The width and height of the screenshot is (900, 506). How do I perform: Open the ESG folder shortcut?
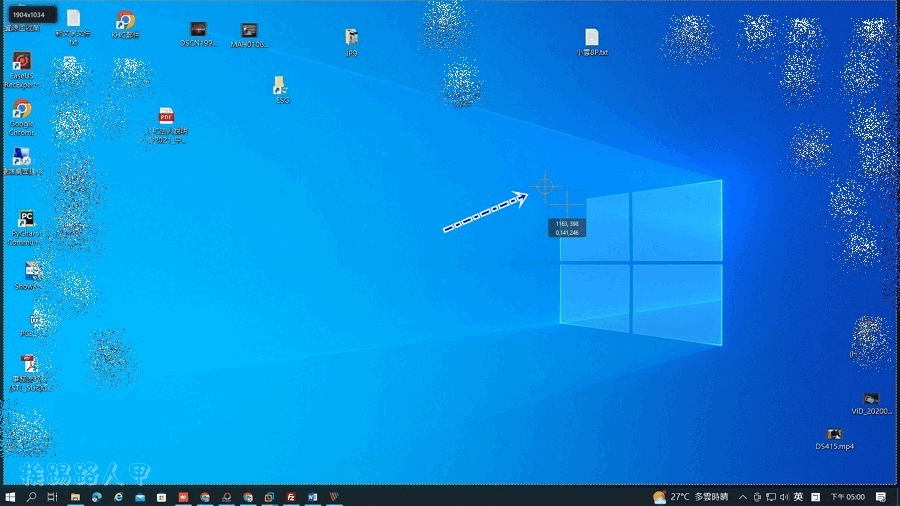(x=281, y=86)
